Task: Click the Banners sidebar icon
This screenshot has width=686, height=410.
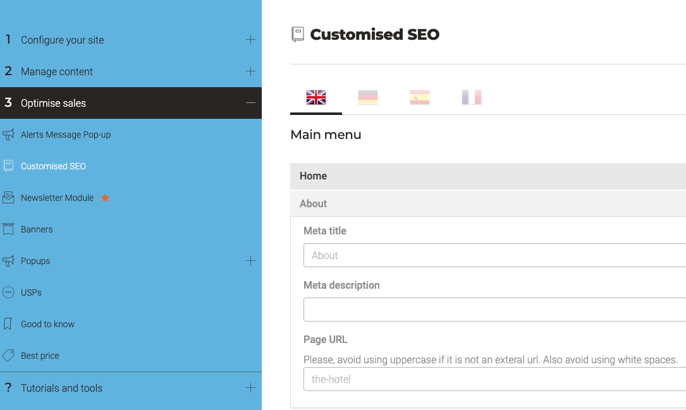Action: [x=8, y=229]
